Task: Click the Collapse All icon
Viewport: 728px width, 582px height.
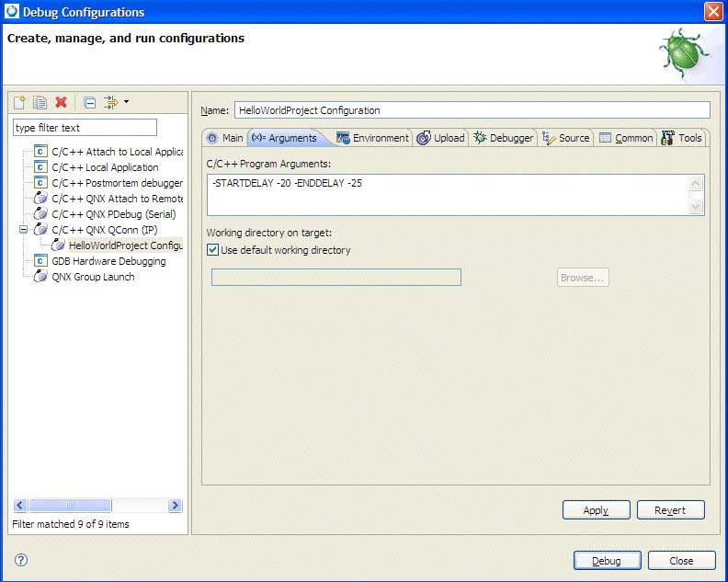Action: point(89,103)
